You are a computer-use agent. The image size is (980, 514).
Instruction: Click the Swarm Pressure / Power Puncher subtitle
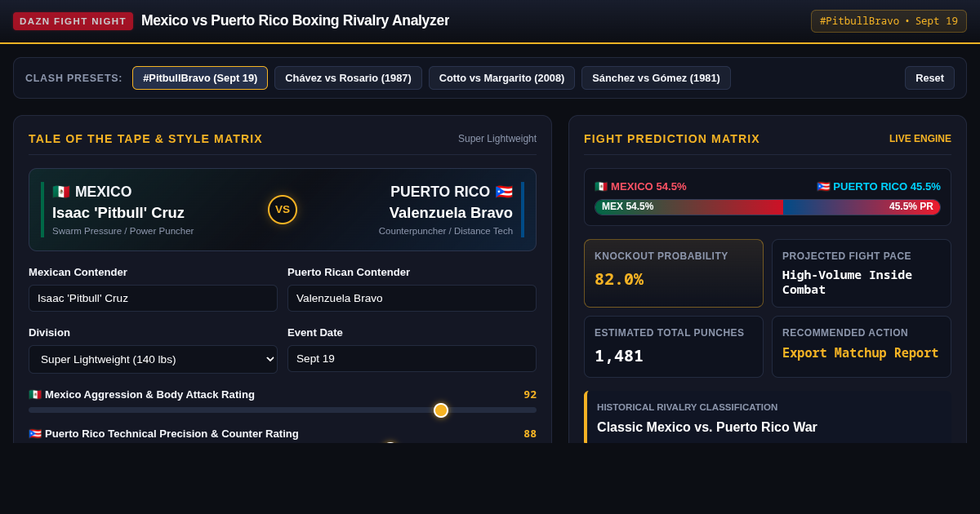tap(123, 231)
